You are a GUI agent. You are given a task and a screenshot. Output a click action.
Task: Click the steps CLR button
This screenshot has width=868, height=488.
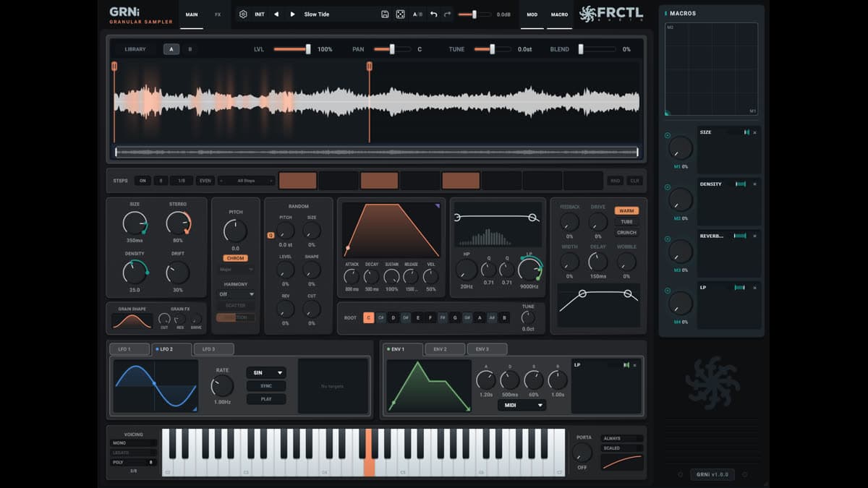pyautogui.click(x=634, y=181)
